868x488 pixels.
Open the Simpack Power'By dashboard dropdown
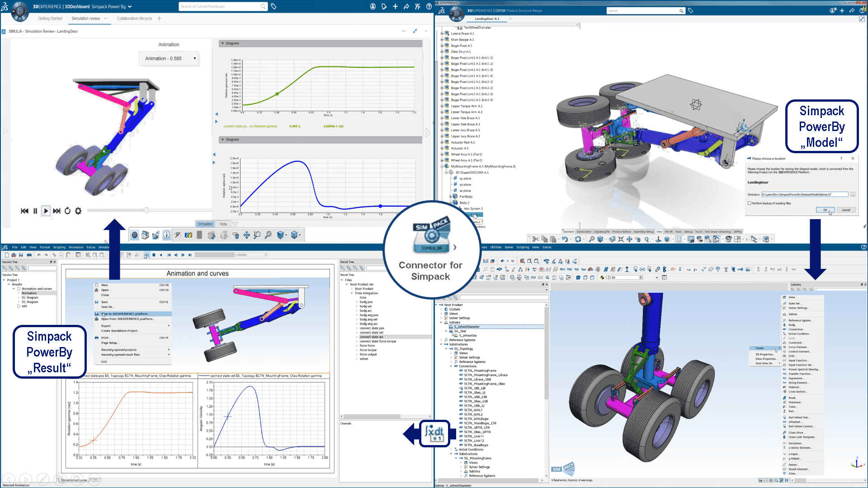click(130, 7)
